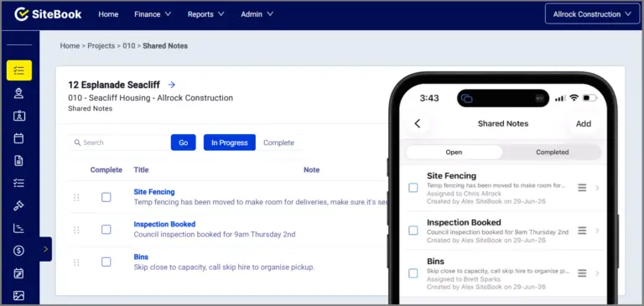This screenshot has width=644, height=306.
Task: Click the Title column header
Action: point(141,169)
